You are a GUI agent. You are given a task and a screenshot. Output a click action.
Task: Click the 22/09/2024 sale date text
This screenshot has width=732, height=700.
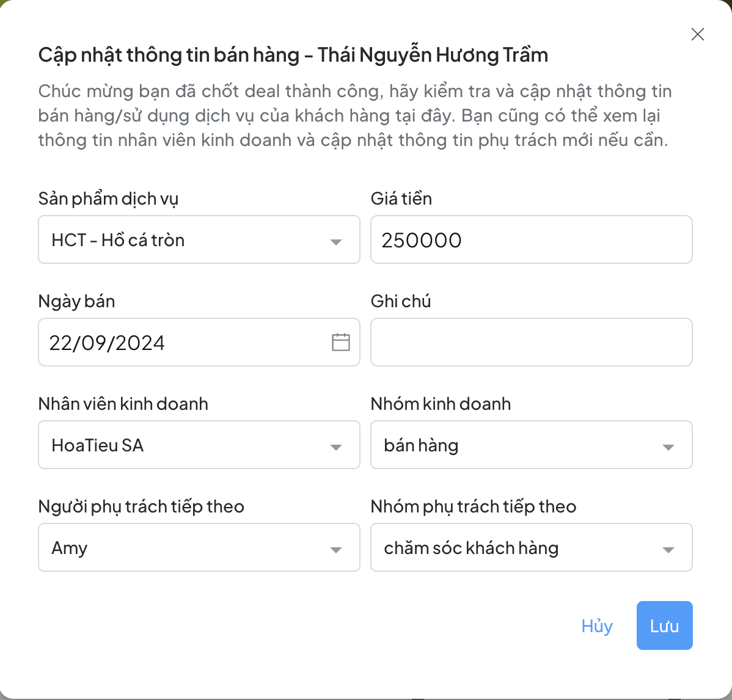[107, 343]
